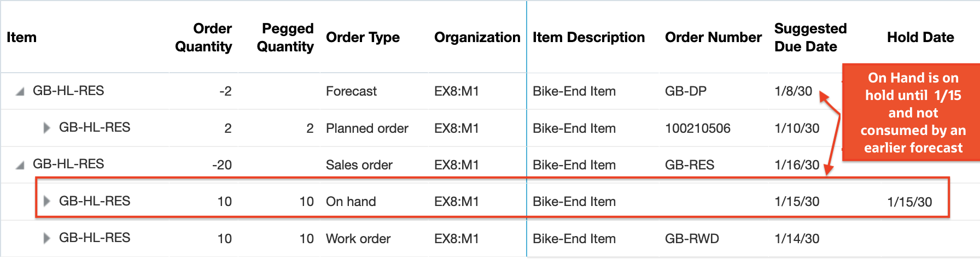Select the GB-DP order number cell
The width and height of the screenshot is (980, 259).
pos(686,91)
